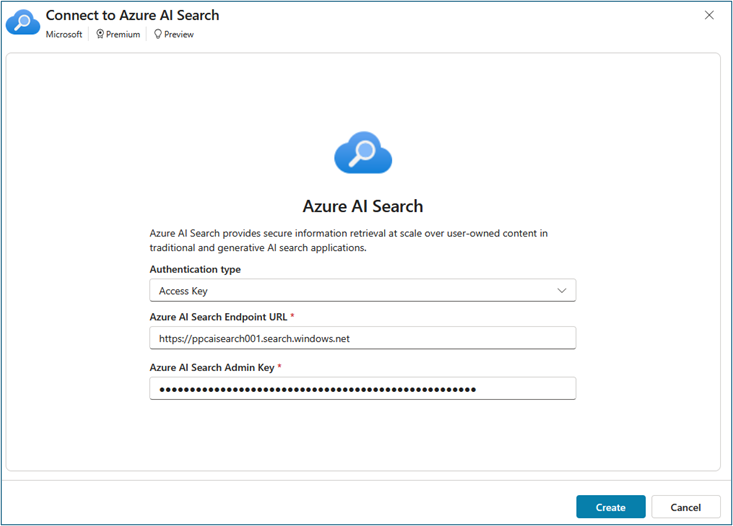Click the 'Premium' label text

point(123,34)
